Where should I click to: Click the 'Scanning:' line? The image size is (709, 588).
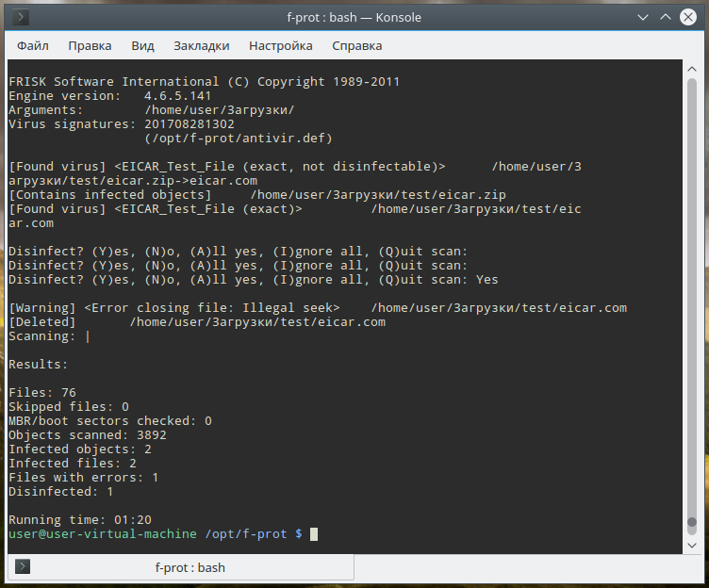coord(49,336)
